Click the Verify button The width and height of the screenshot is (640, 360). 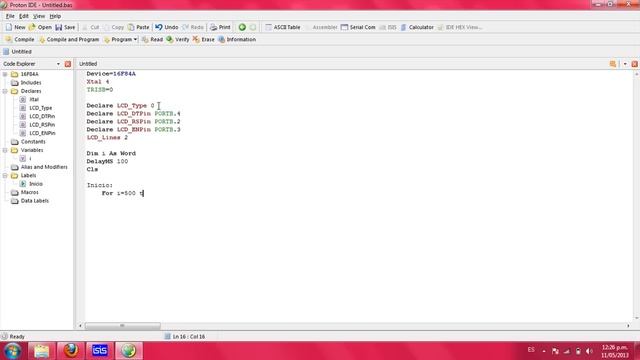point(178,39)
